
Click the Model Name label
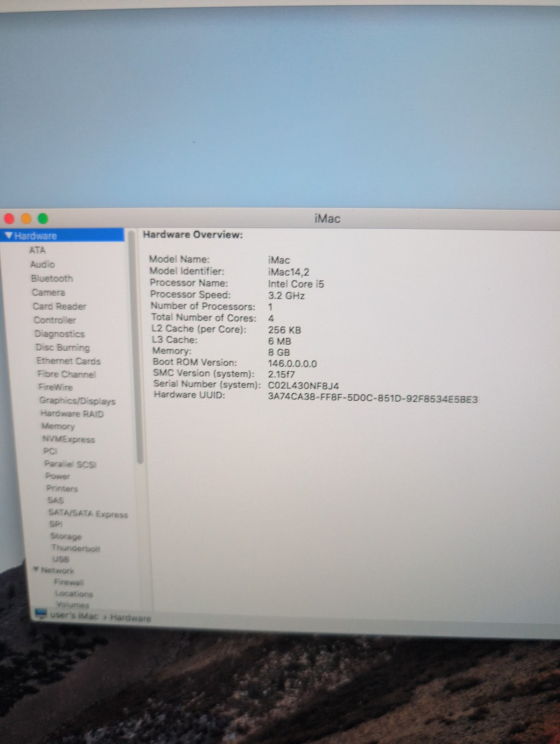(x=179, y=259)
